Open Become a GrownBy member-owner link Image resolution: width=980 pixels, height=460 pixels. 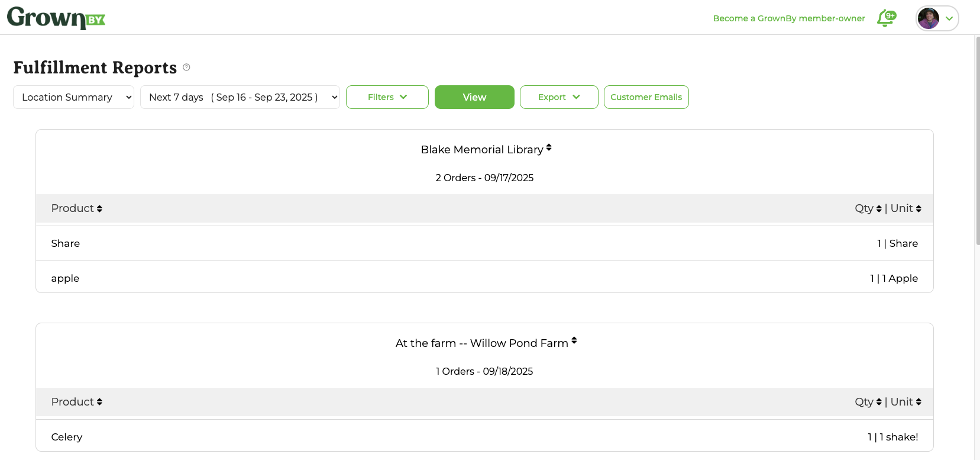click(x=789, y=18)
